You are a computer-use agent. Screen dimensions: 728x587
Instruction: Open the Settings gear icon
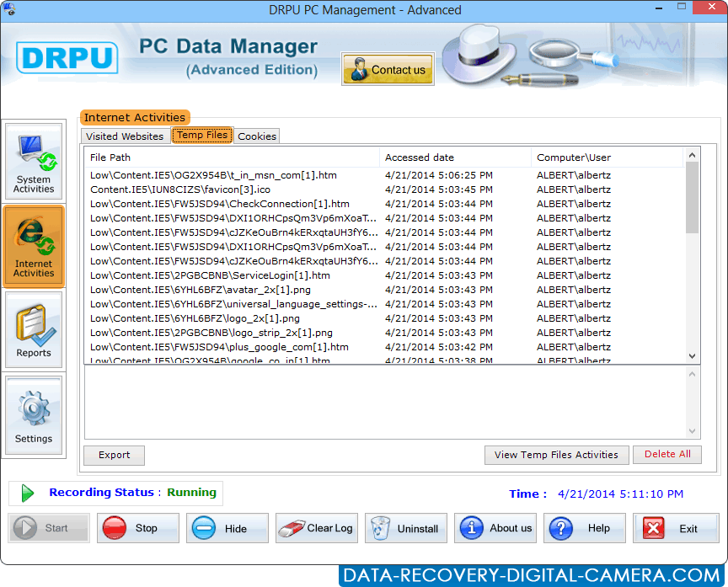click(34, 415)
